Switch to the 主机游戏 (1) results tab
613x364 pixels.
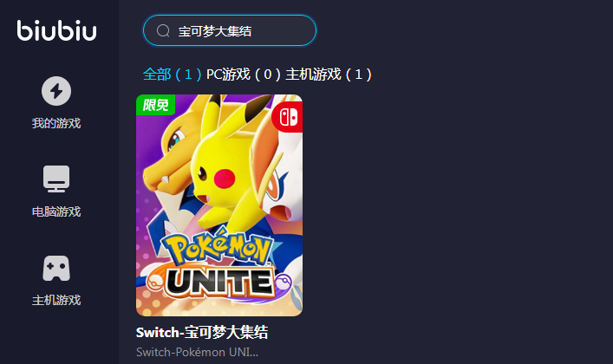click(x=329, y=74)
